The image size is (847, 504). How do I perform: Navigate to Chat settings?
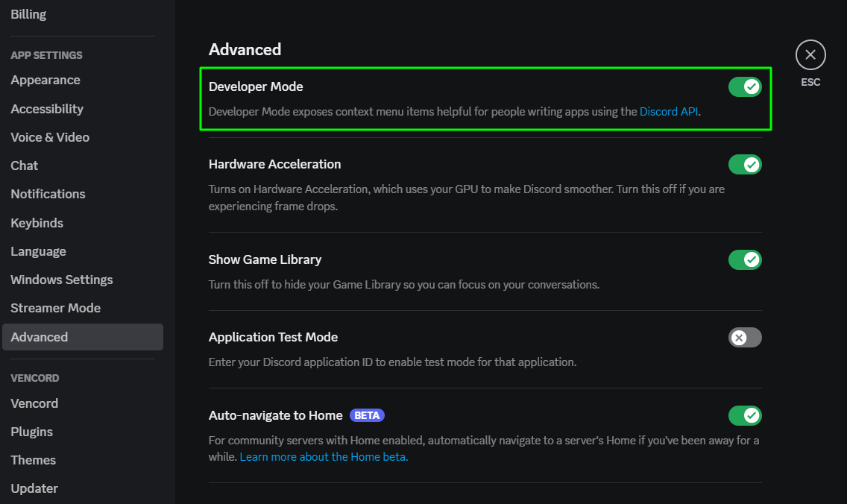coord(25,166)
